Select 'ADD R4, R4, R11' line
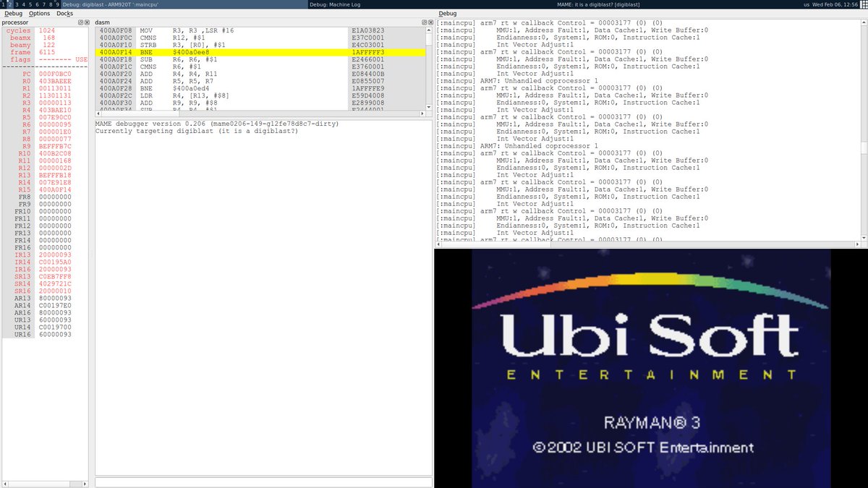The image size is (868, 488). (260, 74)
